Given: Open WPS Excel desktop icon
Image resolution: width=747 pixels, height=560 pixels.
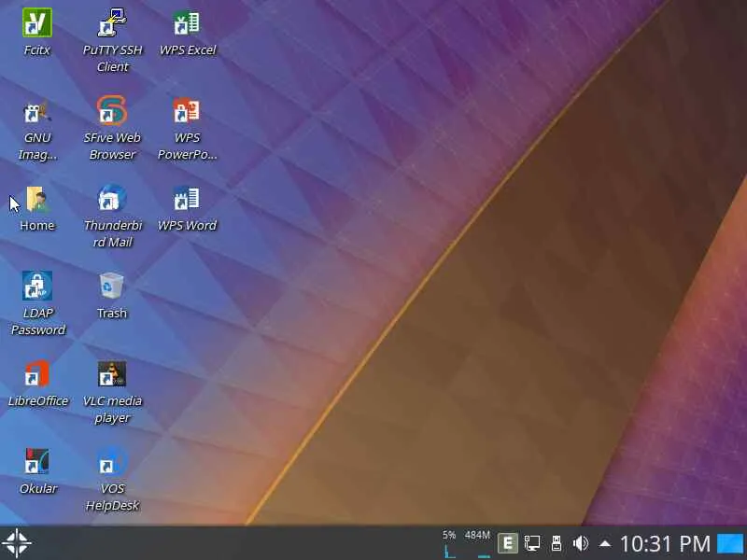Looking at the screenshot, I should coord(187,22).
